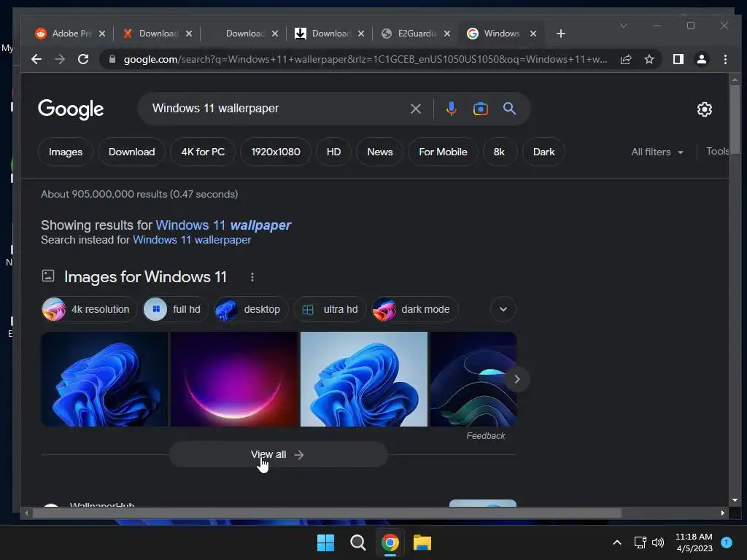This screenshot has height=560, width=747.
Task: Share this page via share icon
Action: pyautogui.click(x=626, y=59)
